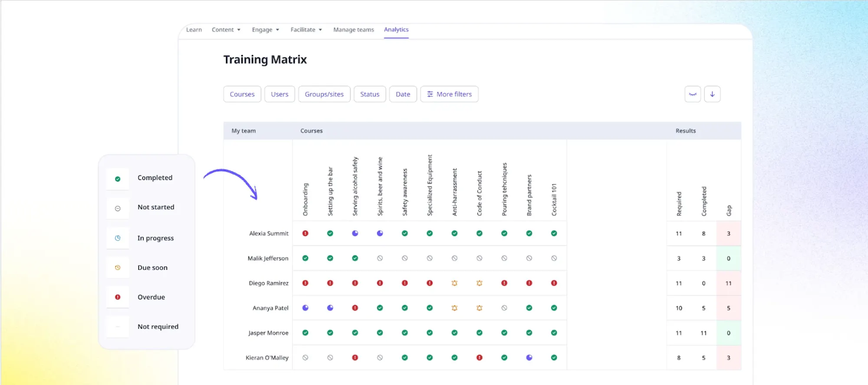Screen dimensions: 868x385
Task: Click Diego Ramirez's due soon Anti-harrassment icon
Action: coord(454,283)
